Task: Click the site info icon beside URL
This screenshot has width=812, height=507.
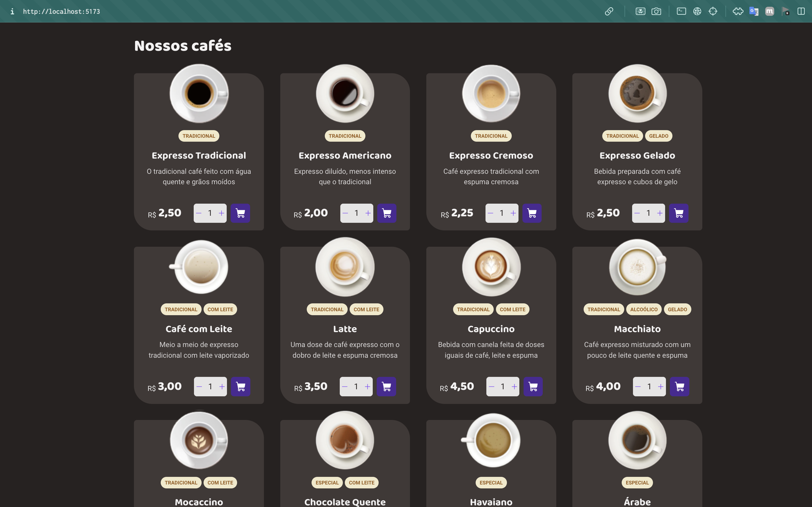Action: tap(12, 11)
